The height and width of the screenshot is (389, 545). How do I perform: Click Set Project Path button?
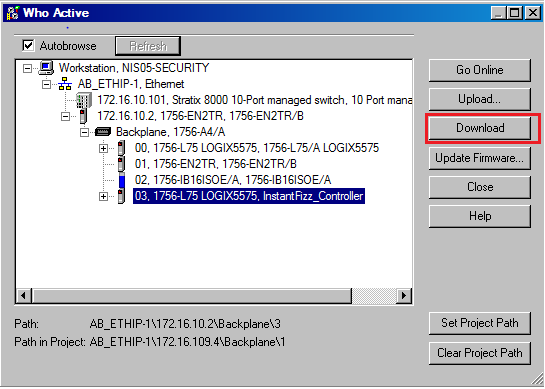(480, 323)
